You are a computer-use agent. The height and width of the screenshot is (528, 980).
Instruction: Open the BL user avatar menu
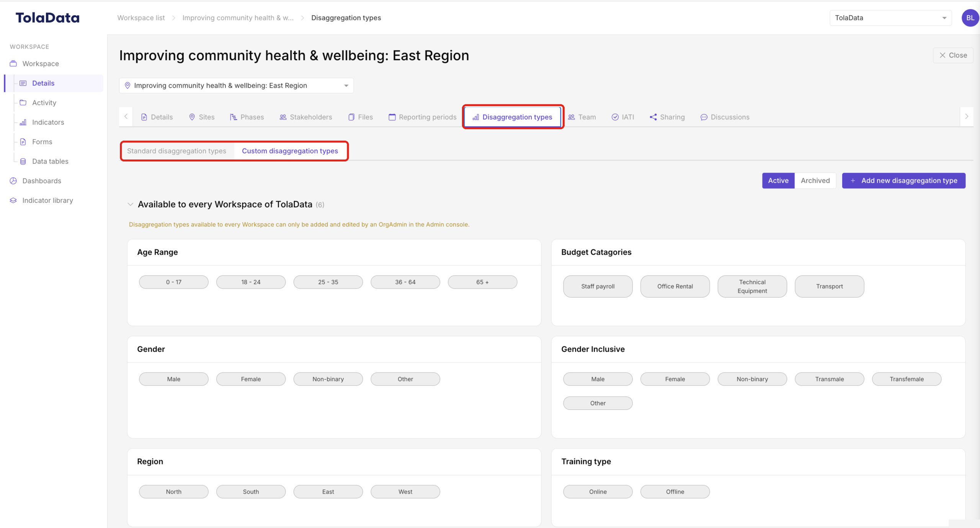pyautogui.click(x=970, y=18)
